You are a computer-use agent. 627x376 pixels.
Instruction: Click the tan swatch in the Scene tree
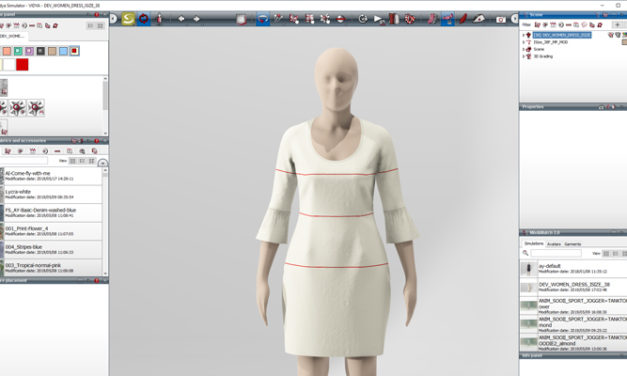coord(624,42)
